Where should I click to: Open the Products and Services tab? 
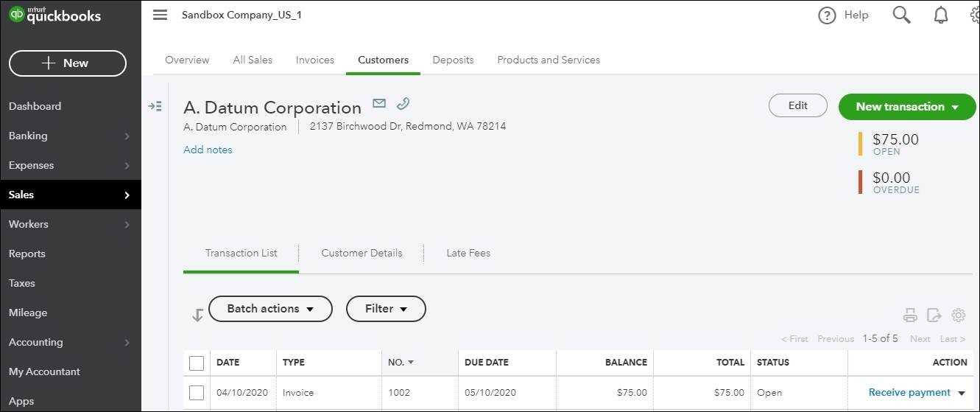[x=549, y=60]
